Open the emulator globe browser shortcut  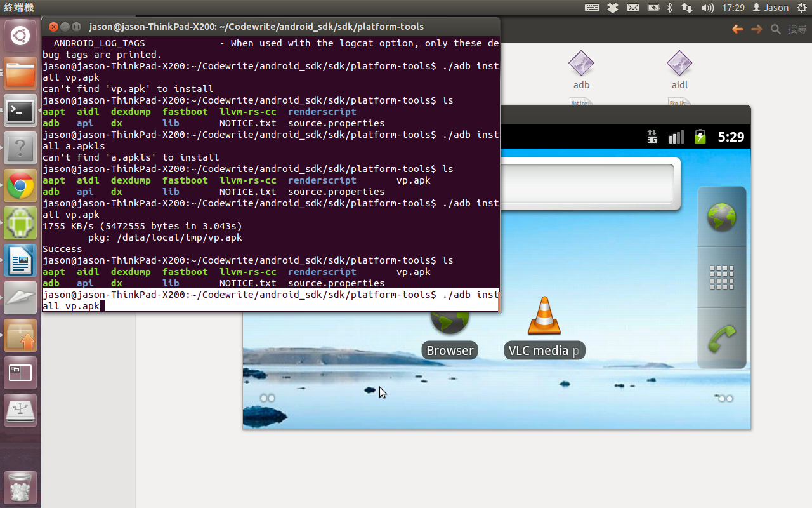point(721,217)
